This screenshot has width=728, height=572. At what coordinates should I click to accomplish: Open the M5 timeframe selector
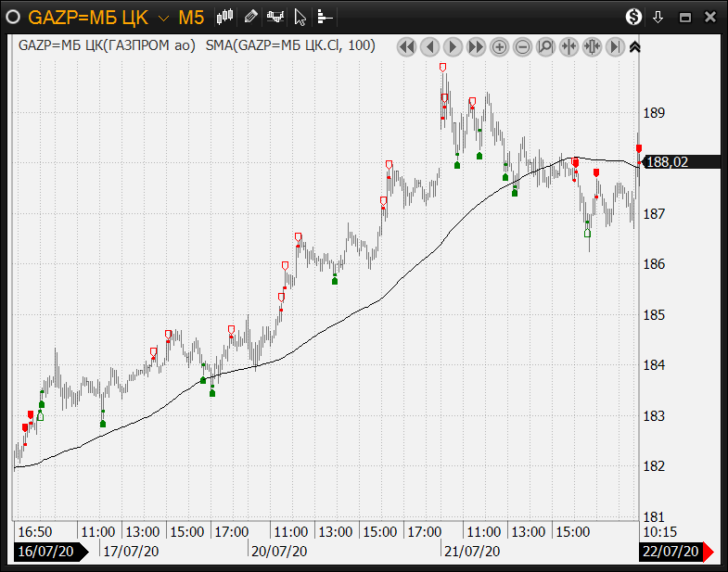pos(191,17)
